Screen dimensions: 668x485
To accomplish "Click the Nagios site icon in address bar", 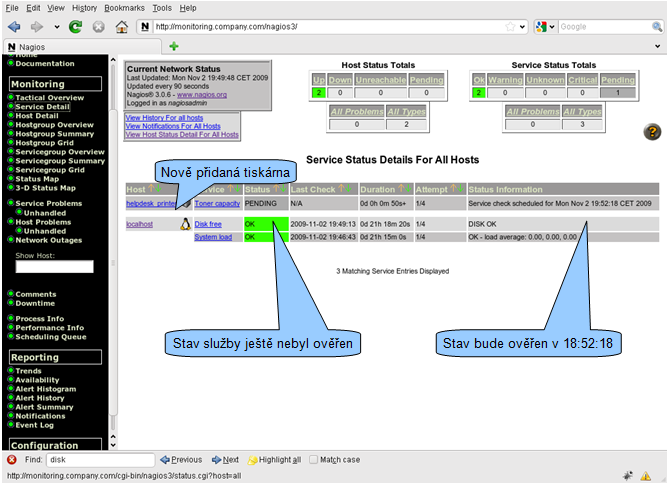I will tap(145, 26).
